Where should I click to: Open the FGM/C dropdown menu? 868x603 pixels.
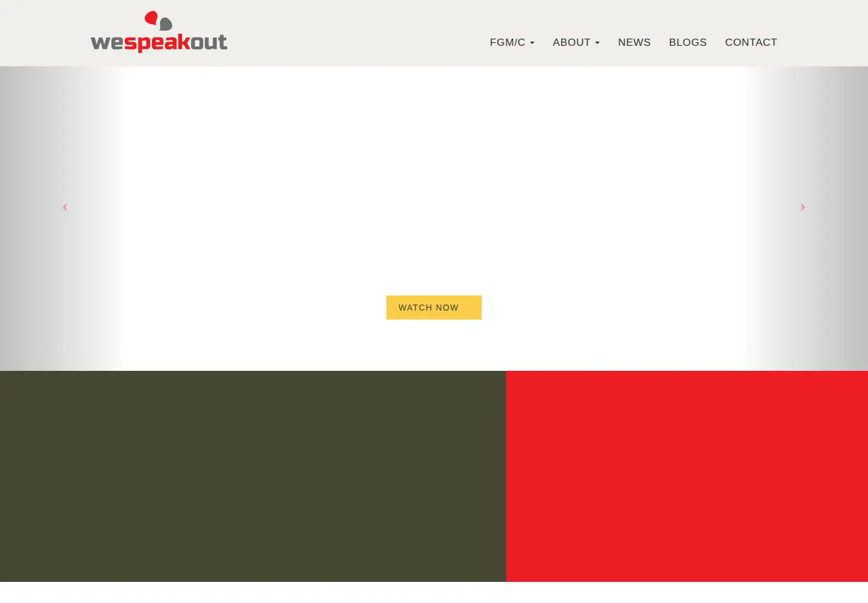(x=512, y=42)
